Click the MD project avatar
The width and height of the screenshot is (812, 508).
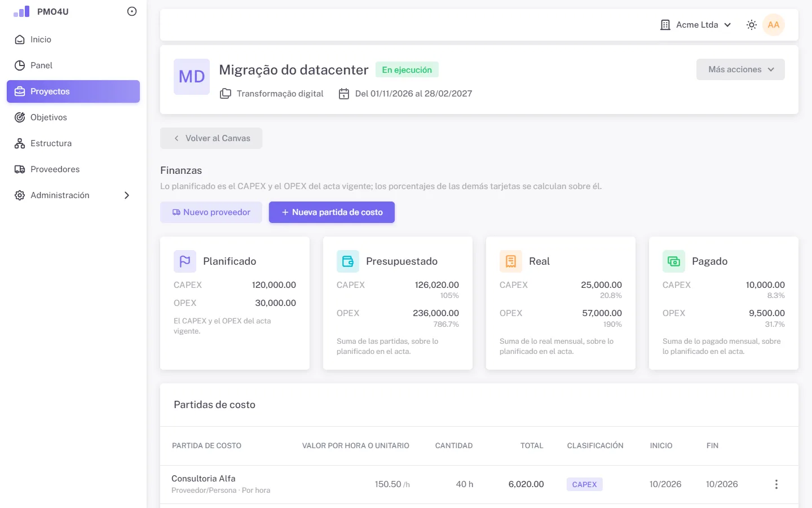point(192,77)
